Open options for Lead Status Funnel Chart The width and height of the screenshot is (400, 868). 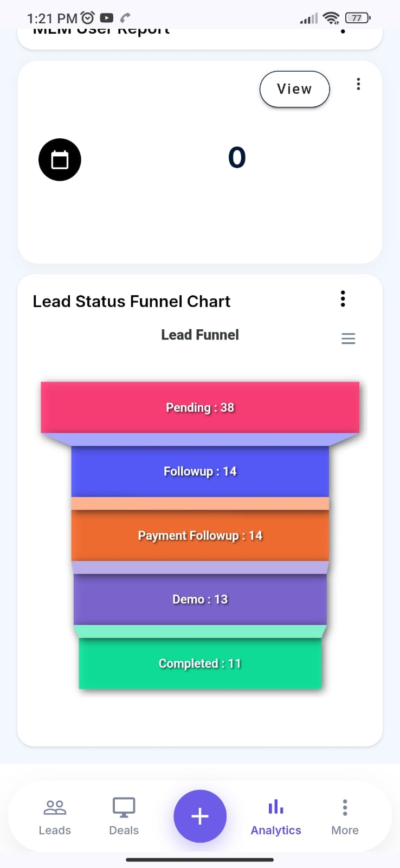[x=343, y=298]
